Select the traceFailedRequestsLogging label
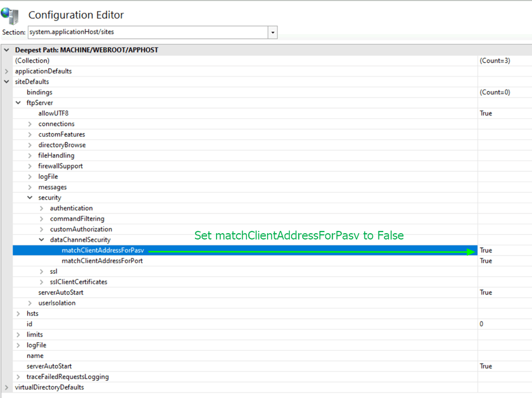Image resolution: width=532 pixels, height=398 pixels. tap(67, 377)
